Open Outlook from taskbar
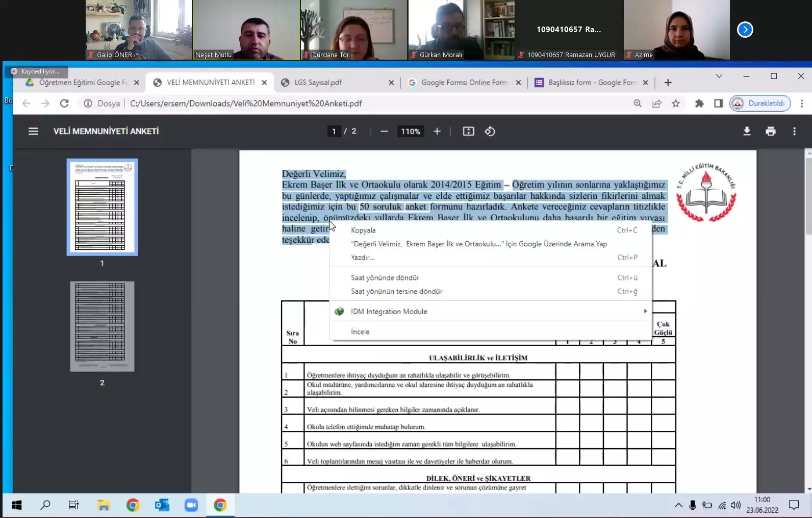The image size is (812, 518). 162,505
